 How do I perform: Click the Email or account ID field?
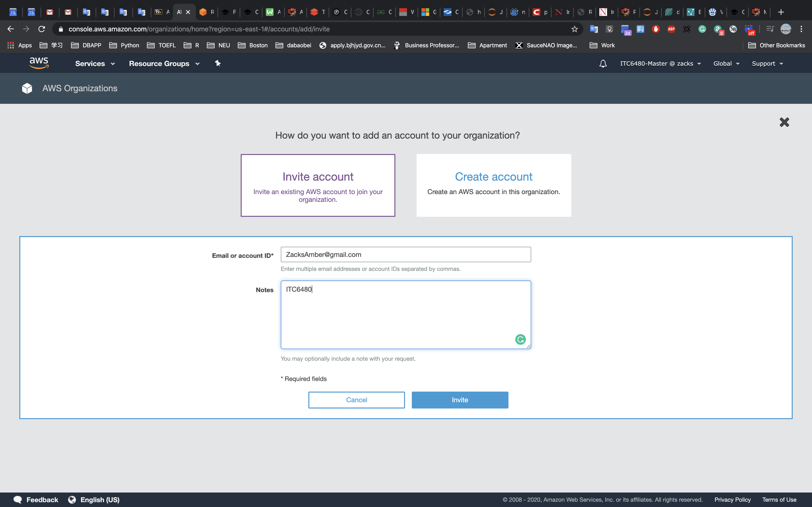405,254
